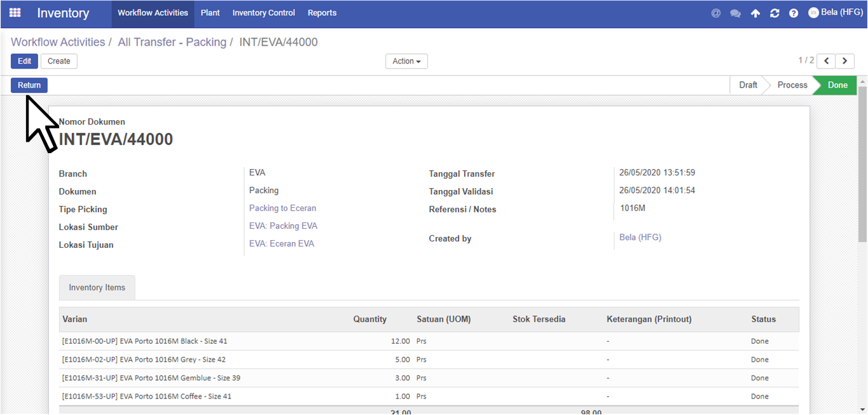868x415 pixels.
Task: Select the Inventory Items tab
Action: 97,287
